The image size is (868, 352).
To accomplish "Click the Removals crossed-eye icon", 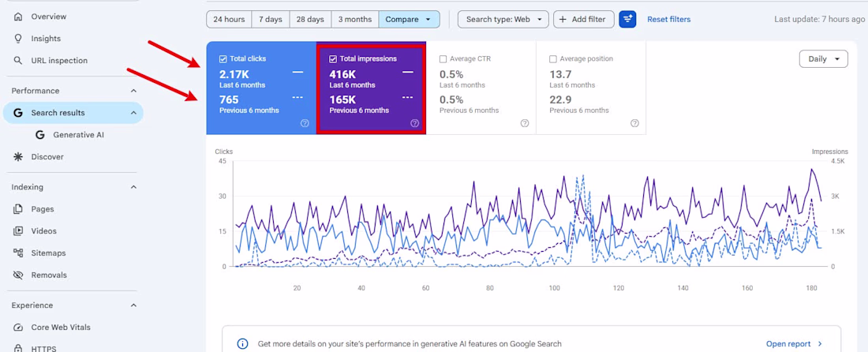I will point(18,275).
